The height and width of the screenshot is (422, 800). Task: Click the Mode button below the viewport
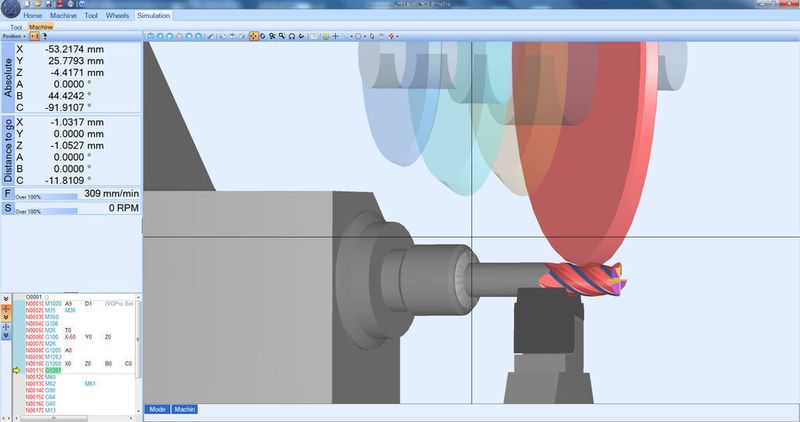coord(157,409)
